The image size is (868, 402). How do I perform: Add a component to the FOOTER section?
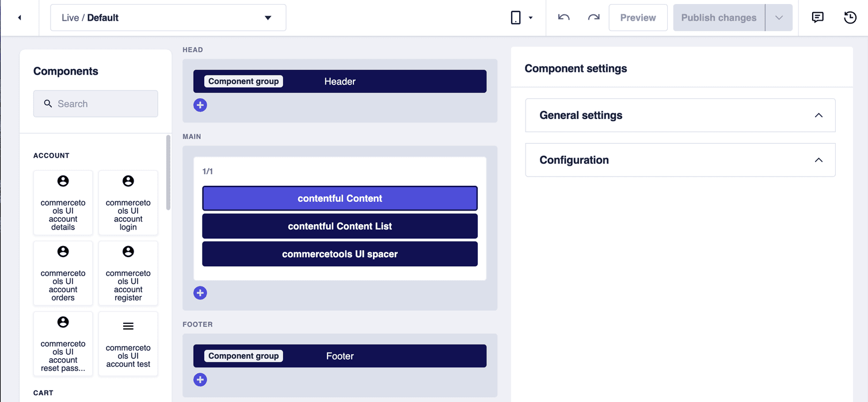pyautogui.click(x=200, y=380)
